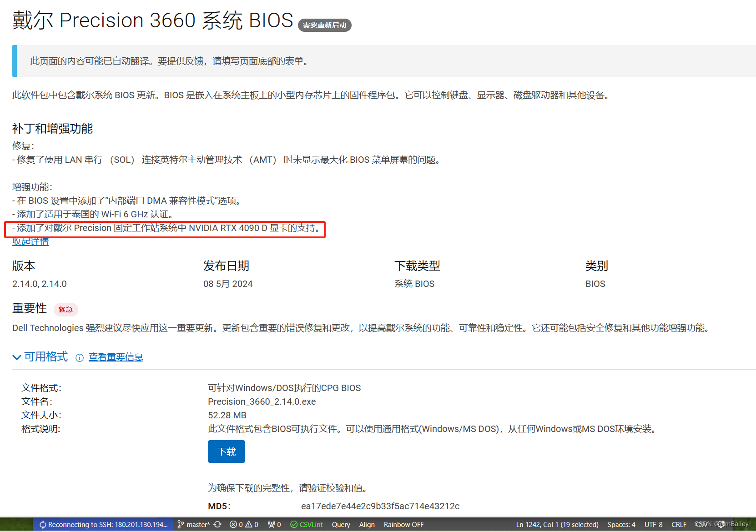The height and width of the screenshot is (532, 756).
Task: Click the 系统 BIOS download type value
Action: (x=414, y=284)
